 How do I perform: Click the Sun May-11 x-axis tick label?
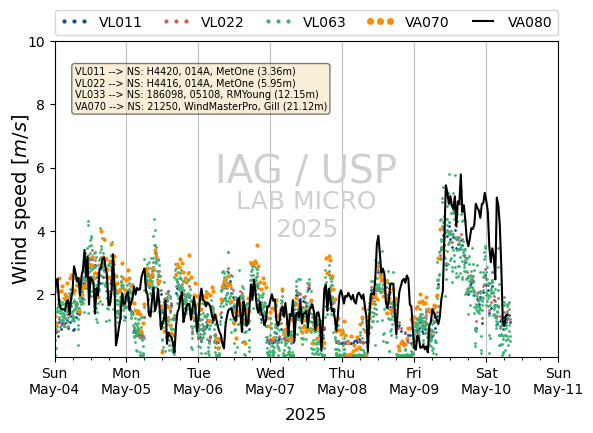558,381
